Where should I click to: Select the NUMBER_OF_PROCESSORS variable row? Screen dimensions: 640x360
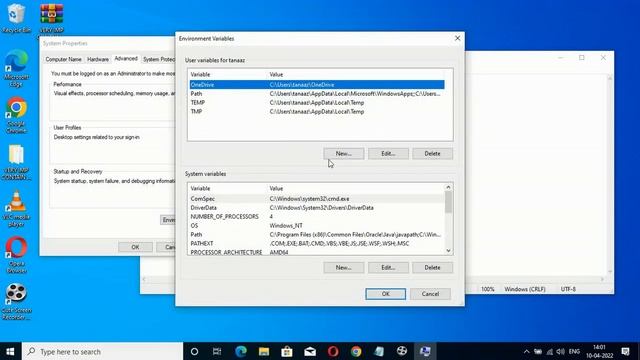(317, 217)
